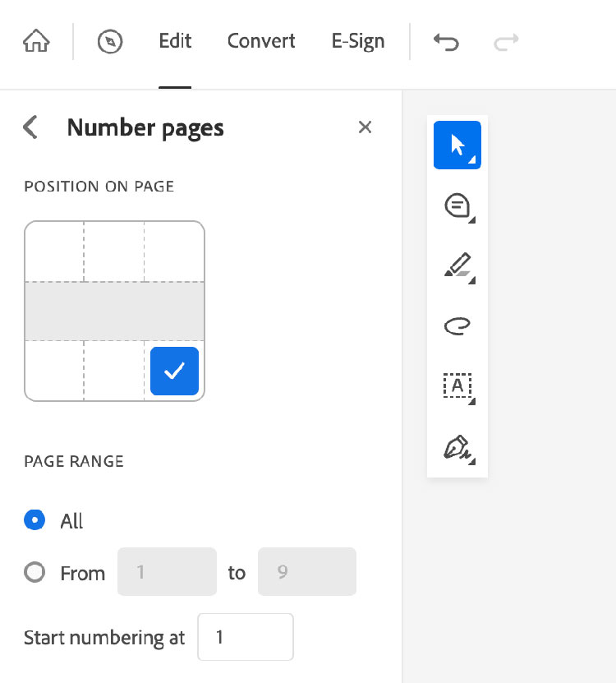This screenshot has width=616, height=683.
Task: Toggle the bottom-right position checkmark
Action: pyautogui.click(x=174, y=371)
